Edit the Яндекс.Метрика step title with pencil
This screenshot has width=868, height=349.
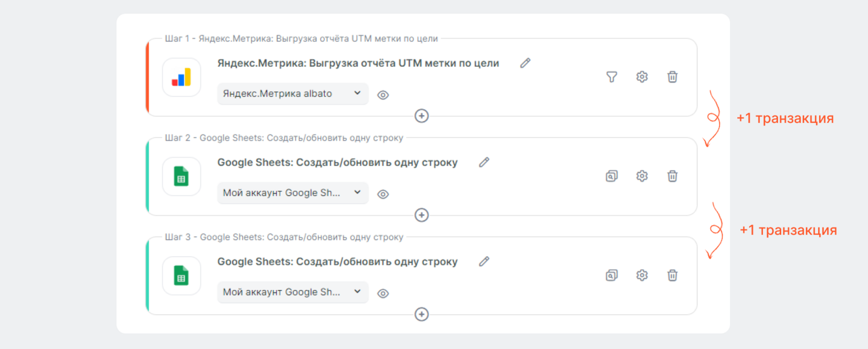pos(525,63)
